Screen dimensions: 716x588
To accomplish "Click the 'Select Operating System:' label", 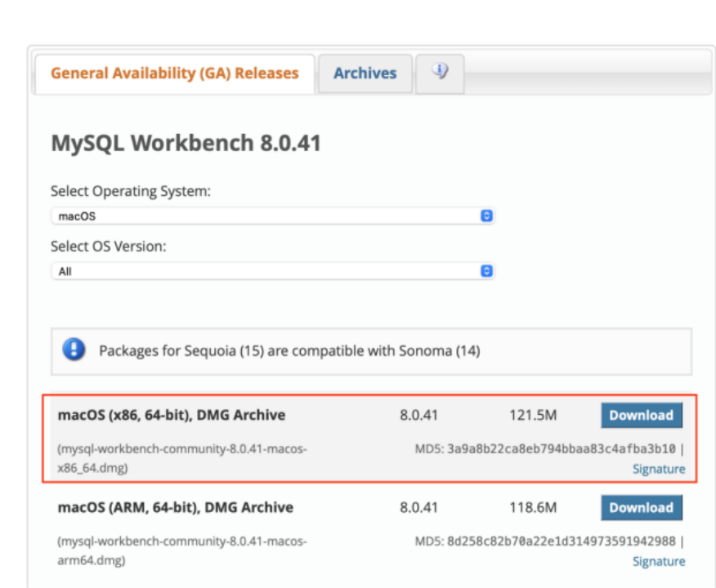I will point(131,191).
